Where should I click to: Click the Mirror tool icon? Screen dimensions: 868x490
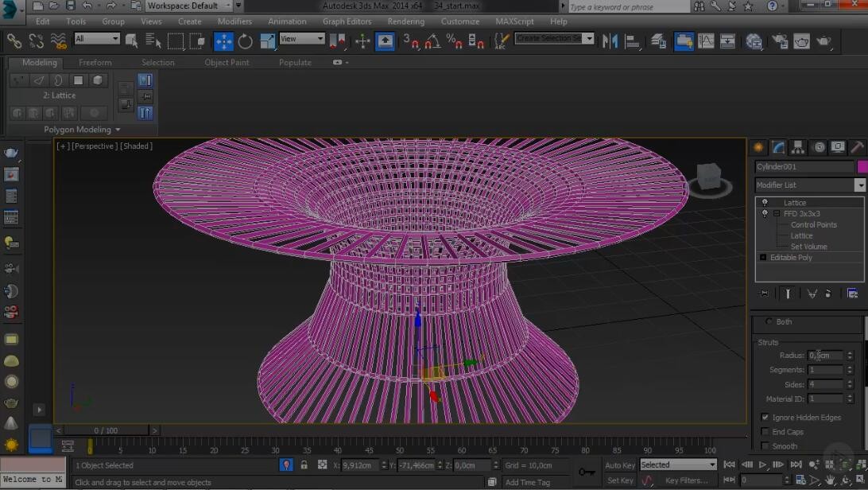[x=610, y=41]
